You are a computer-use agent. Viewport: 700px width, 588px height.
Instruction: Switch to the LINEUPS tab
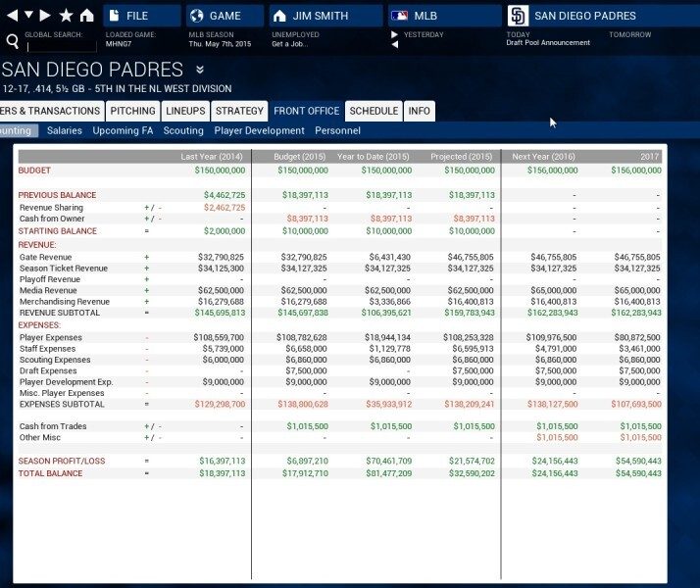(x=185, y=111)
